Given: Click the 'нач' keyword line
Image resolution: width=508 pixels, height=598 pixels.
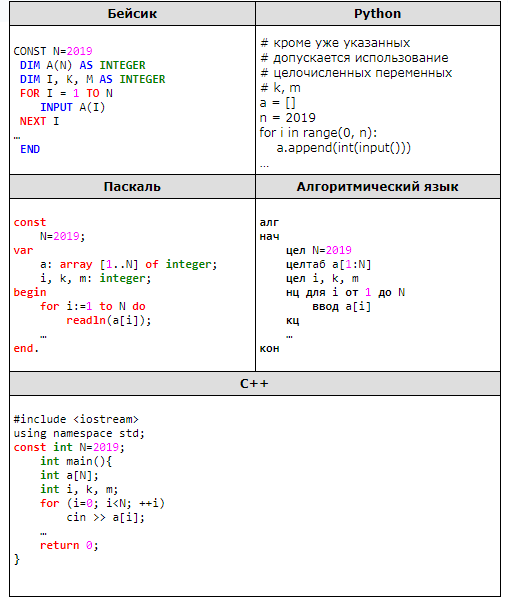Looking at the screenshot, I should (x=269, y=236).
